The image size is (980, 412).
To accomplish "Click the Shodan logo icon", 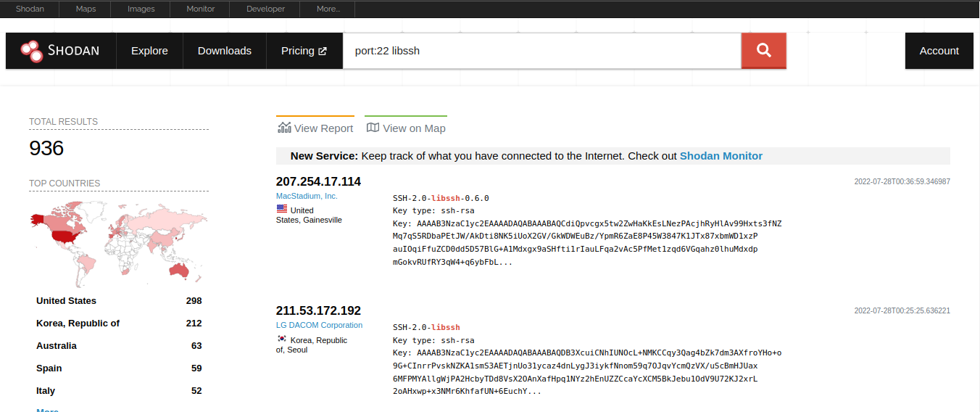I will click(31, 51).
